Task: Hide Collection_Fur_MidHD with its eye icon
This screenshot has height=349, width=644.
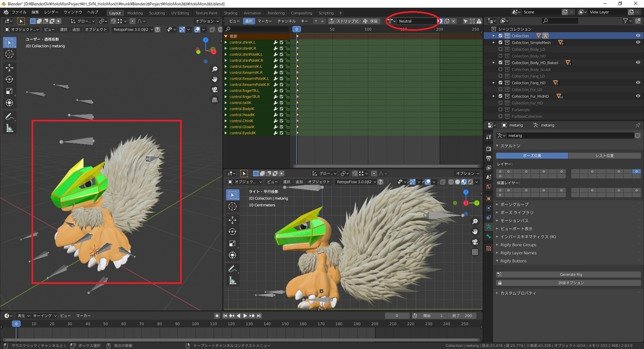Action: (x=638, y=96)
